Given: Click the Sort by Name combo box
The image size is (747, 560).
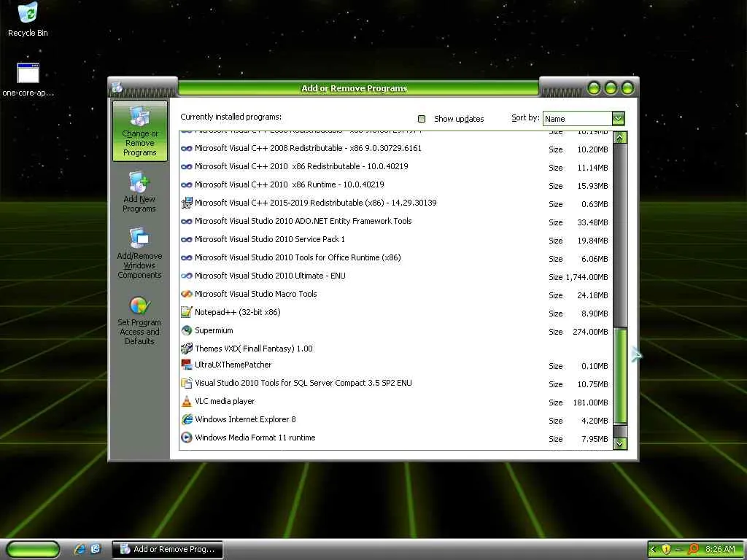Looking at the screenshot, I should coord(584,118).
